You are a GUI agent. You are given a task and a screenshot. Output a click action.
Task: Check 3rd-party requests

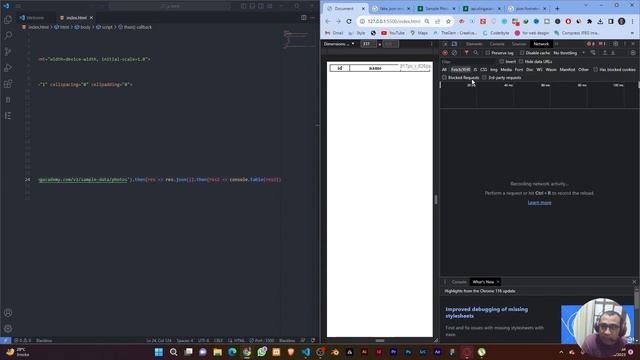coord(484,78)
